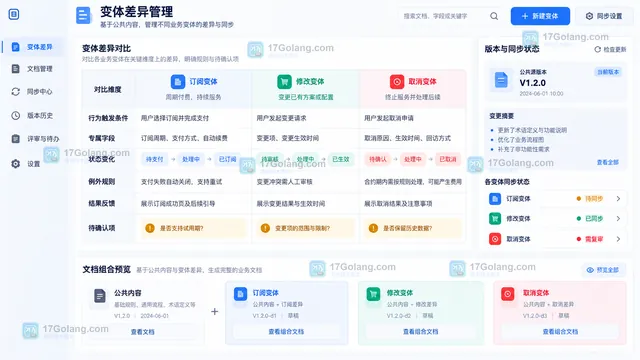
Task: Click the plus sign between preview cards
Action: pyautogui.click(x=215, y=312)
